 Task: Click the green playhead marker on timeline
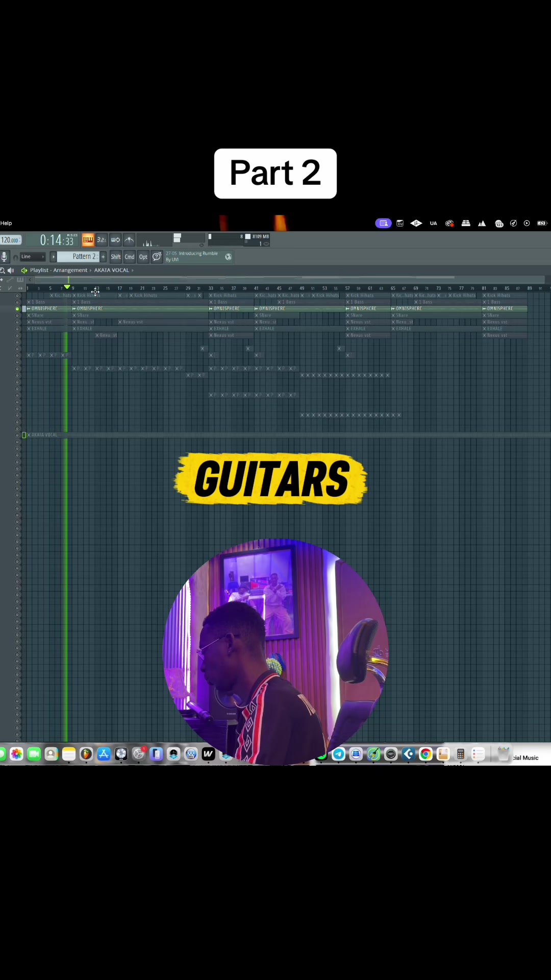pos(67,287)
